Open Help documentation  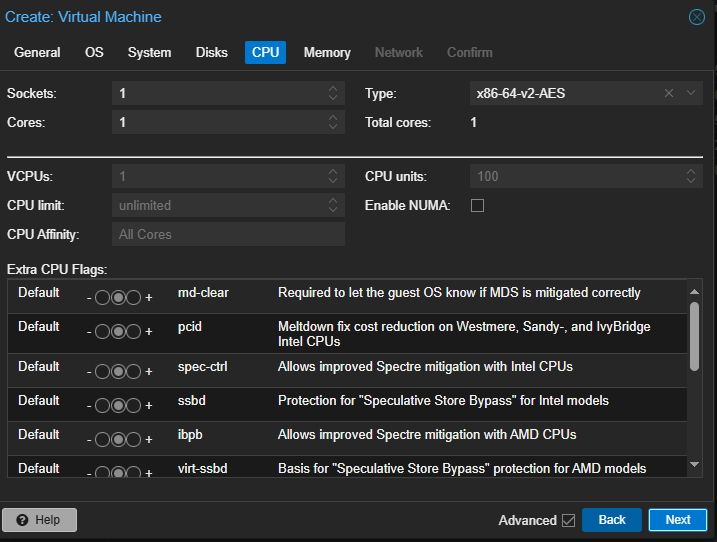click(x=39, y=520)
